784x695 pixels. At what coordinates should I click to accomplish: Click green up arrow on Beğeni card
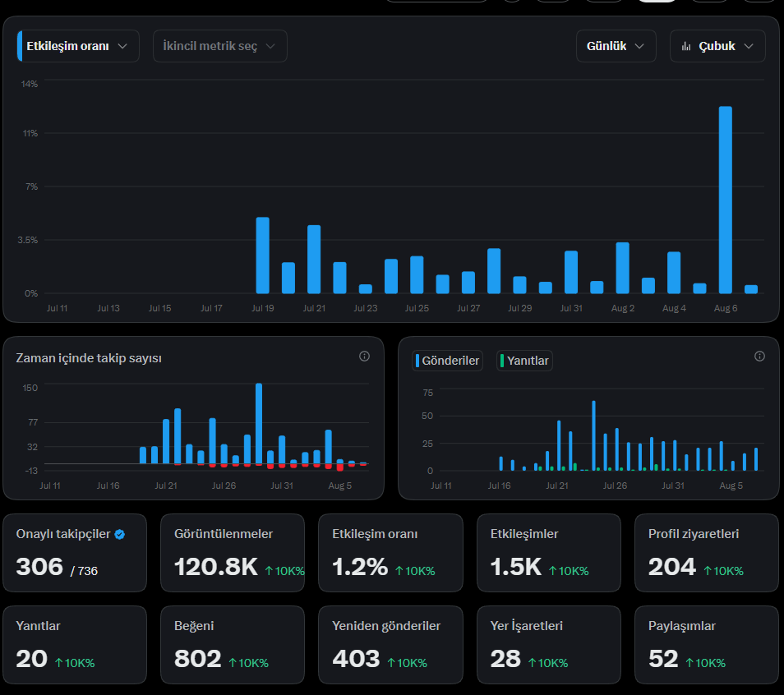(233, 662)
